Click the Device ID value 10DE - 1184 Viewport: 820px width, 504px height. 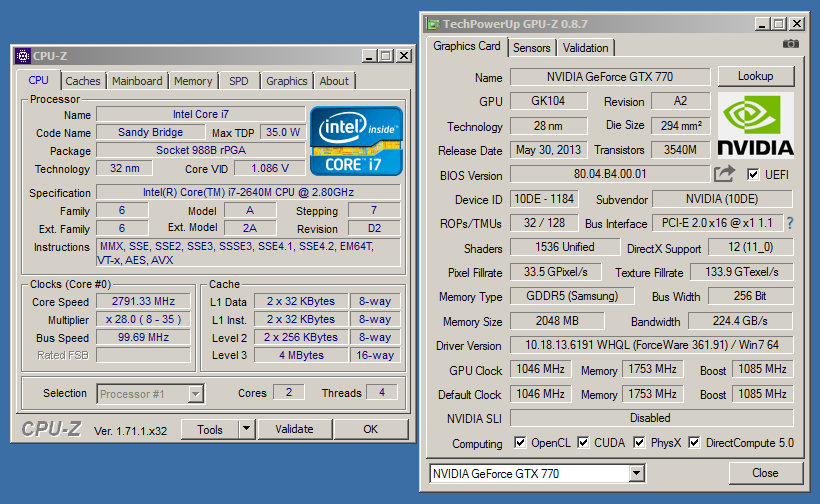544,199
